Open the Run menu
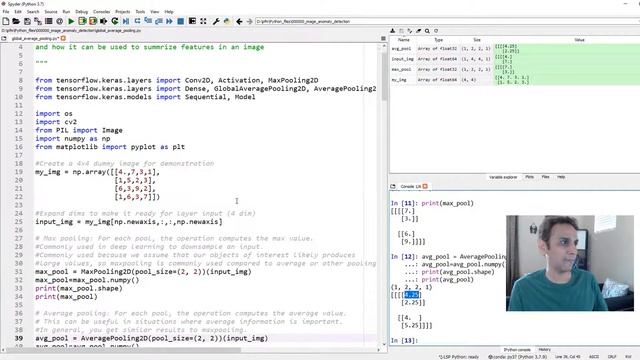The image size is (640, 360). click(66, 12)
